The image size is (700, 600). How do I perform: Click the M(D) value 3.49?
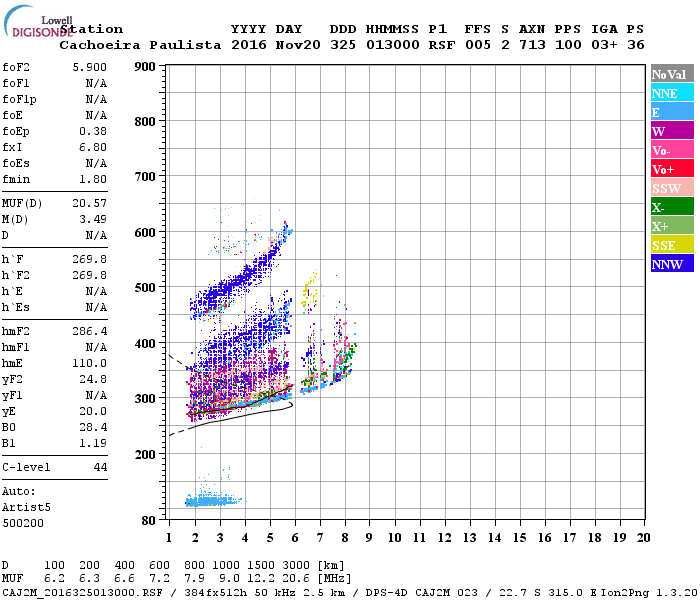[x=93, y=219]
